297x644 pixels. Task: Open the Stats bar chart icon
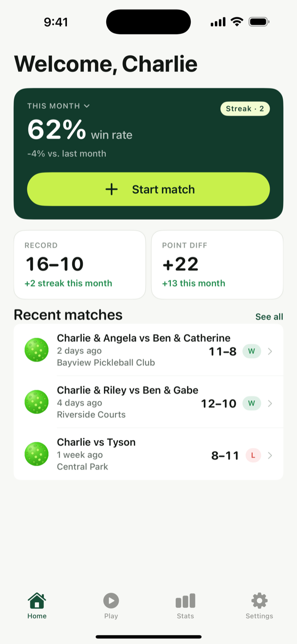coord(185,601)
